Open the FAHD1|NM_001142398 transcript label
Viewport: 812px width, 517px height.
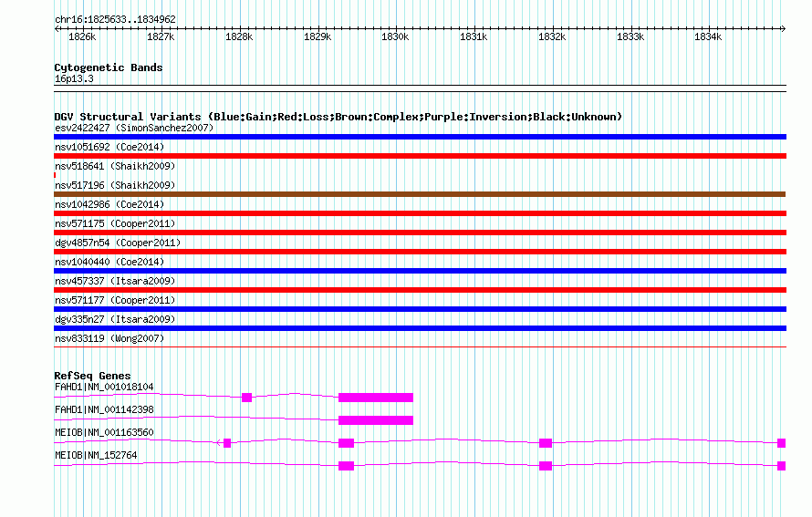(104, 410)
